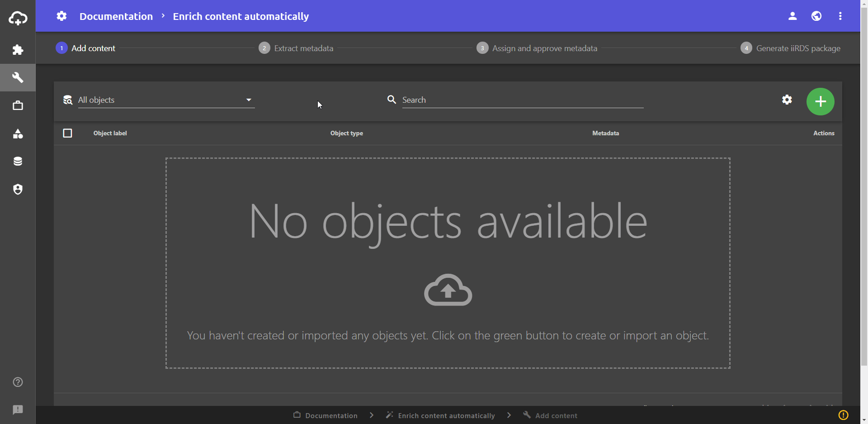Sort by Object type column header
Image resolution: width=868 pixels, height=424 pixels.
(x=347, y=133)
